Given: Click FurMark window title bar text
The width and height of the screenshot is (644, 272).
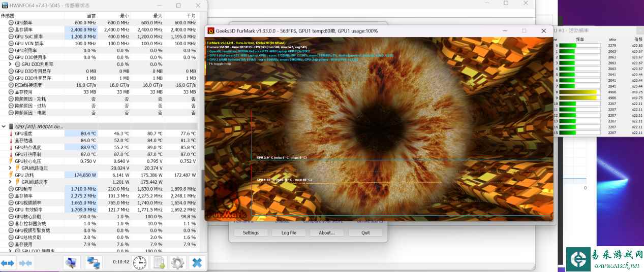Looking at the screenshot, I should (x=296, y=31).
